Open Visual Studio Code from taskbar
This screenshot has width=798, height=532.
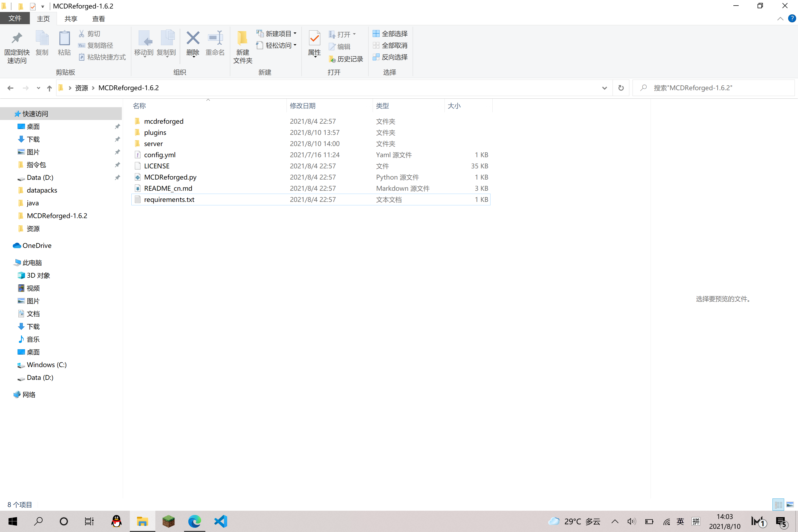221,521
